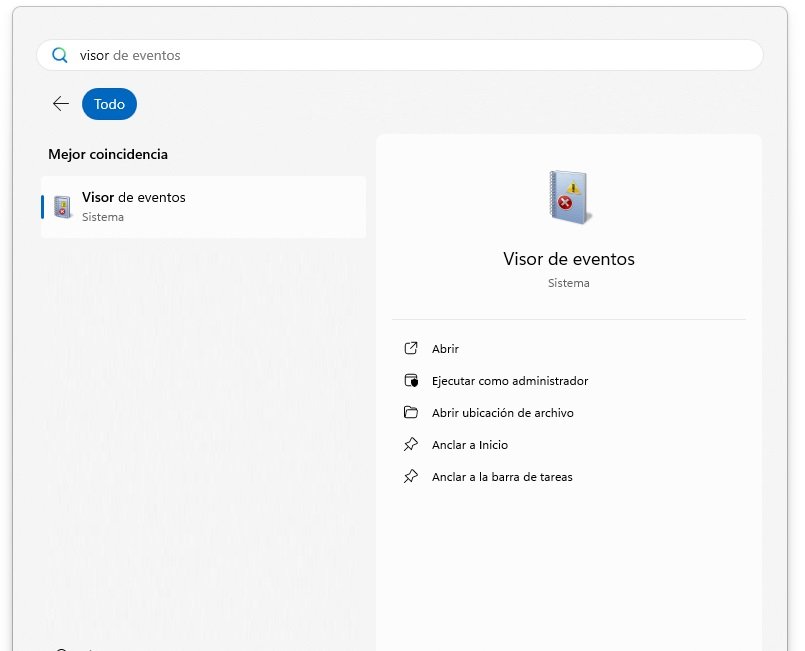Click 'Abrir' to launch Event Viewer

coord(445,349)
